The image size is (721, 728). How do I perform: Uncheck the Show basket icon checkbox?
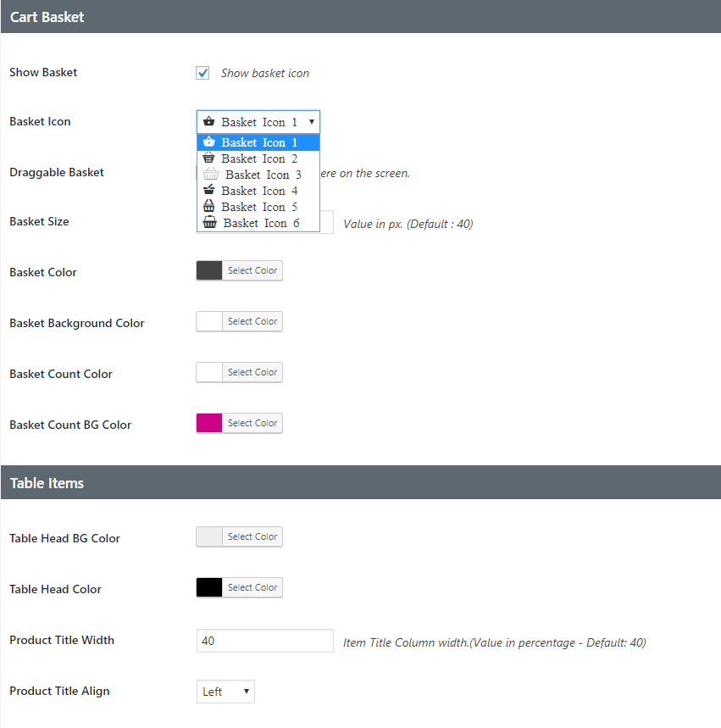coord(203,73)
